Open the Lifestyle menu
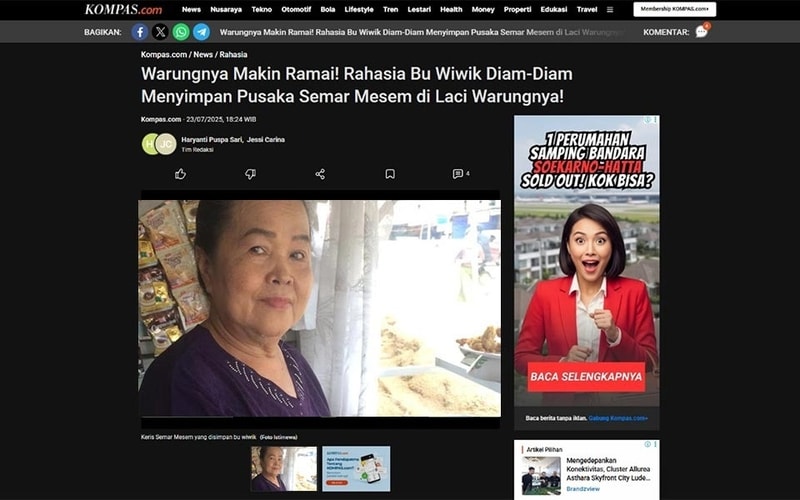Viewport: 800px width, 500px height. pyautogui.click(x=359, y=10)
